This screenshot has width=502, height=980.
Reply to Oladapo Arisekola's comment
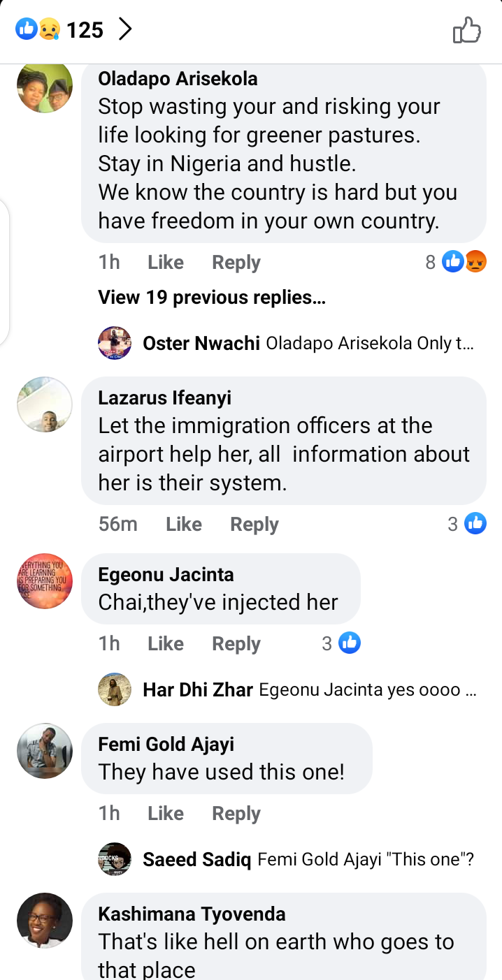pos(236,263)
